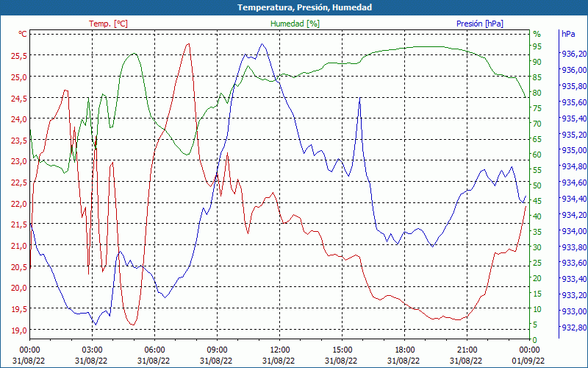Click the 25,0 temperature axis value
The height and width of the screenshot is (368, 588).
click(20, 77)
